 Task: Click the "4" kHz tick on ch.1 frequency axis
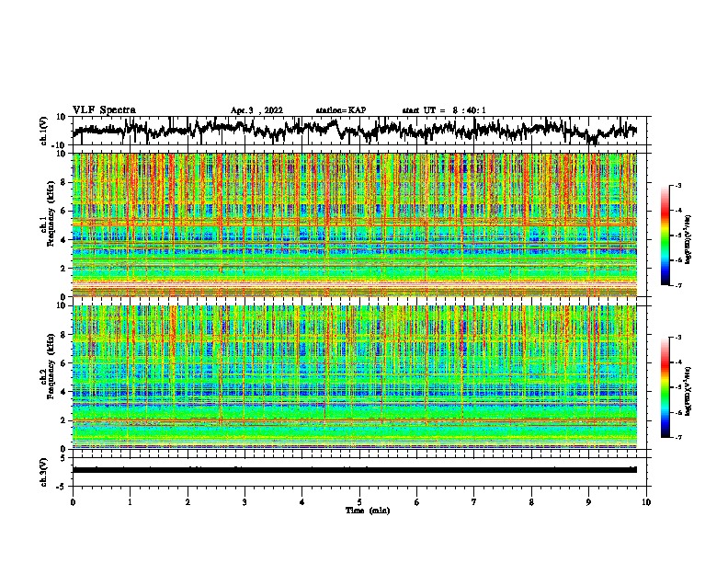(64, 240)
